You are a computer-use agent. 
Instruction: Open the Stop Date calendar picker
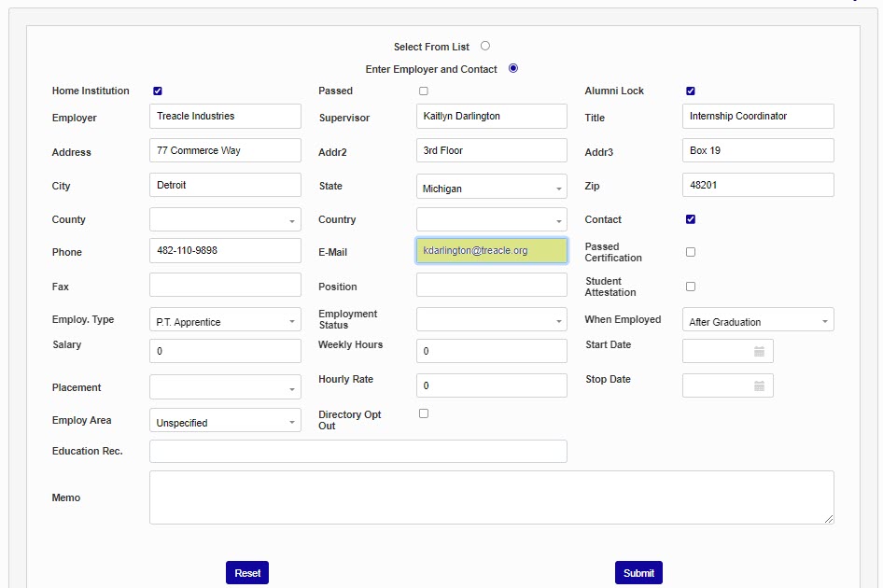coord(759,385)
